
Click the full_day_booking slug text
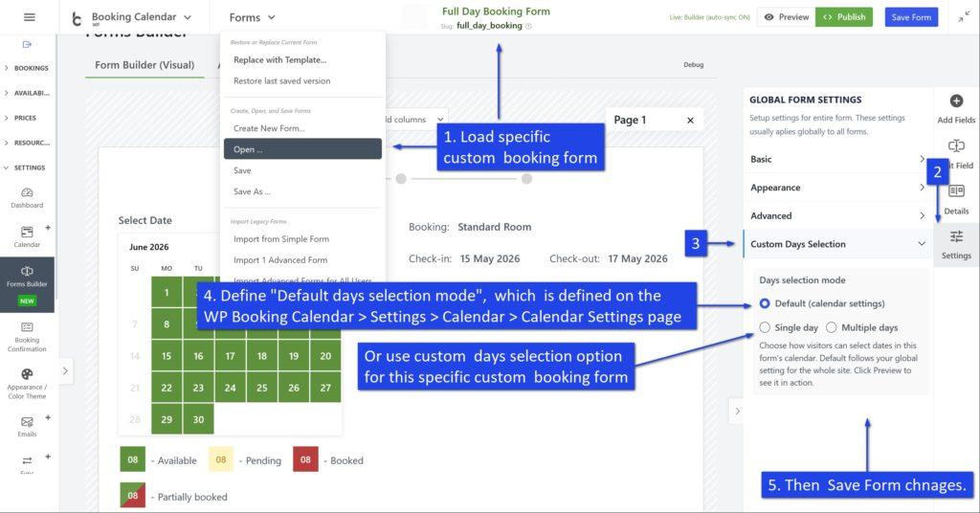pyautogui.click(x=489, y=26)
